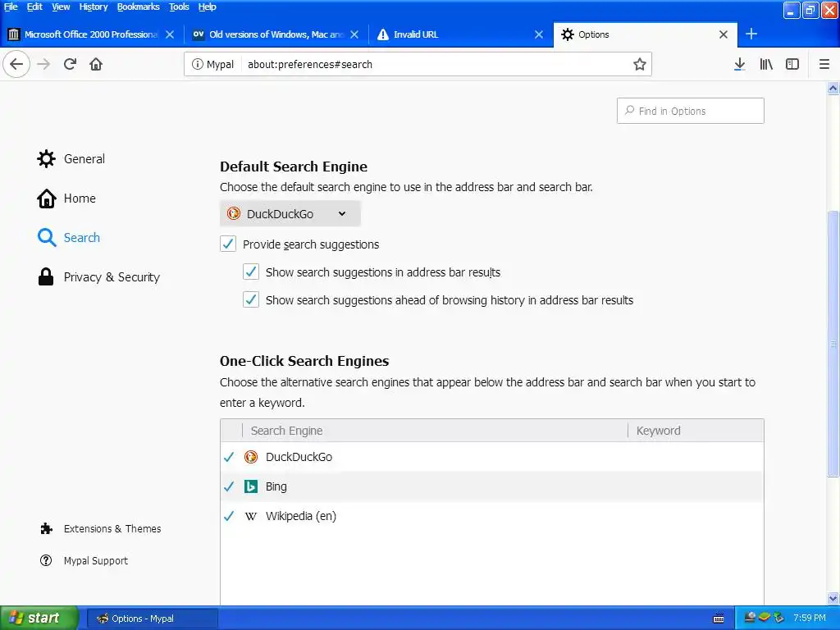This screenshot has height=630, width=840.
Task: Open new tab with plus button
Action: 751,34
